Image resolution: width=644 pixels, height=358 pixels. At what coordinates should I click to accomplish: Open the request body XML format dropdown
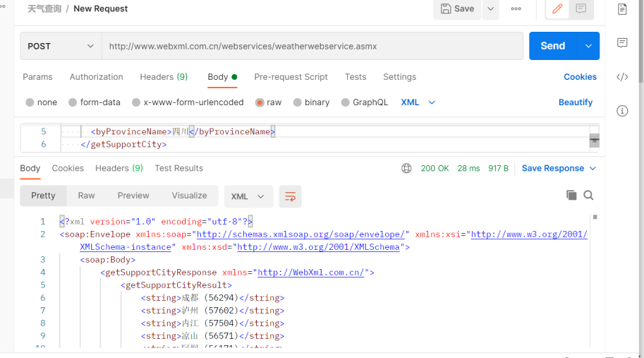tap(418, 102)
